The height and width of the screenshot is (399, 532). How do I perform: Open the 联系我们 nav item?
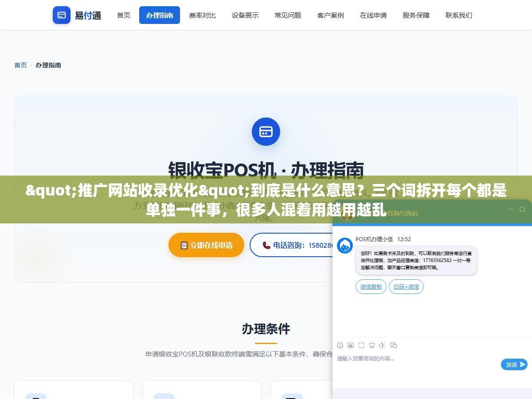(459, 15)
